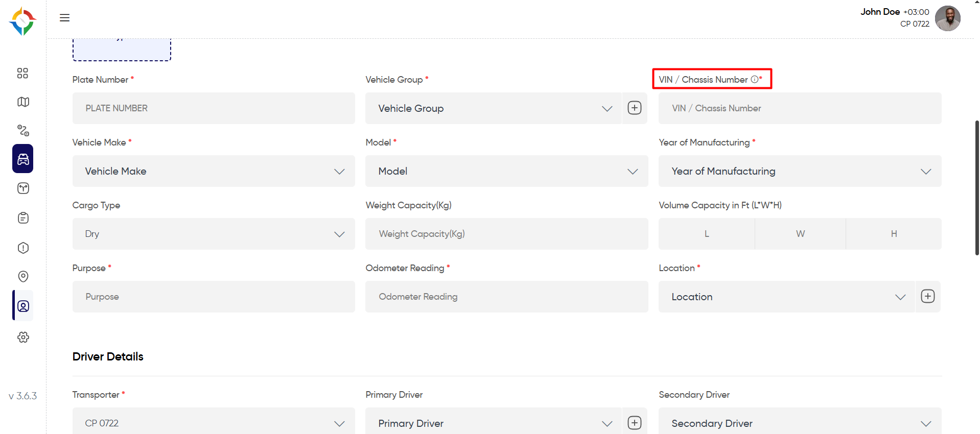Screen dimensions: 980x434
Task: Click the page vertical scrollbar
Action: pos(977,187)
